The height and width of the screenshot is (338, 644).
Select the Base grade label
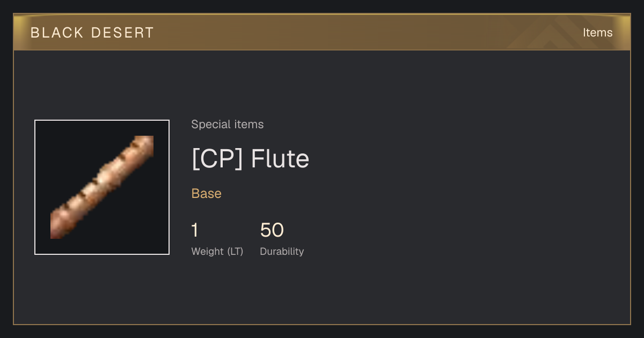click(x=207, y=194)
